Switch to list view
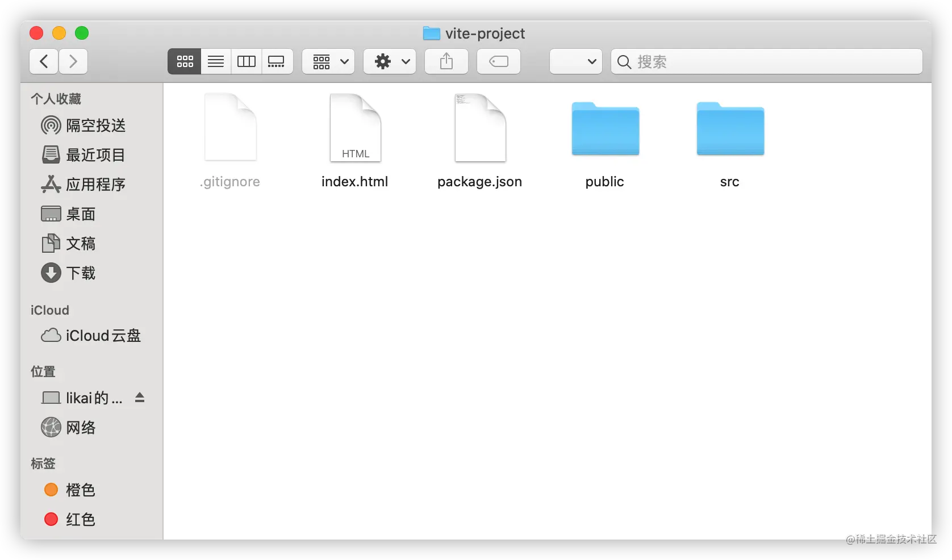The height and width of the screenshot is (560, 952). (216, 61)
